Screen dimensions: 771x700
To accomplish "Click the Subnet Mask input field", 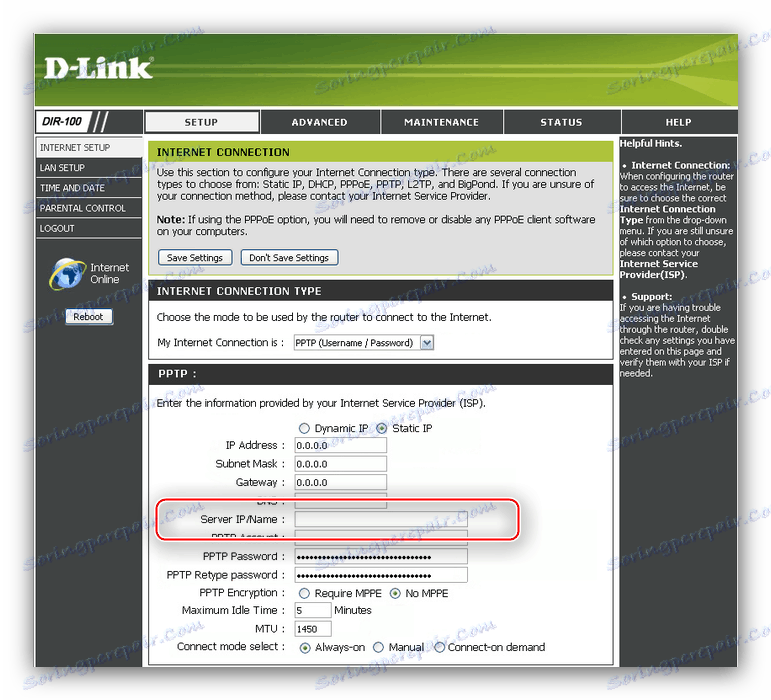I will tap(340, 464).
